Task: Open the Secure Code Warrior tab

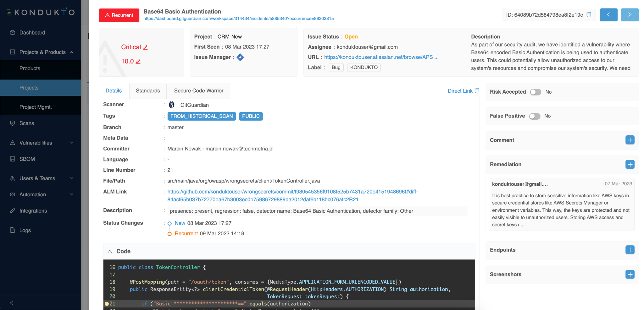Action: tap(198, 90)
